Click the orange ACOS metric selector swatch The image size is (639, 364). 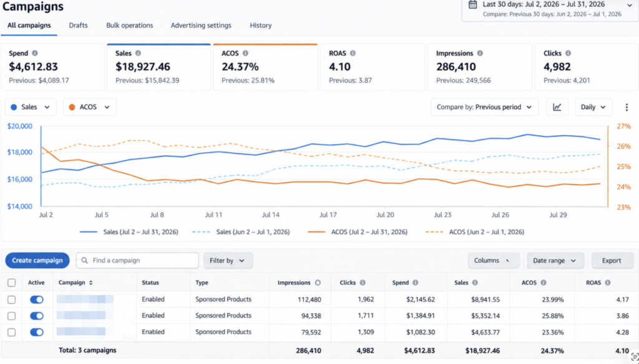pos(72,107)
